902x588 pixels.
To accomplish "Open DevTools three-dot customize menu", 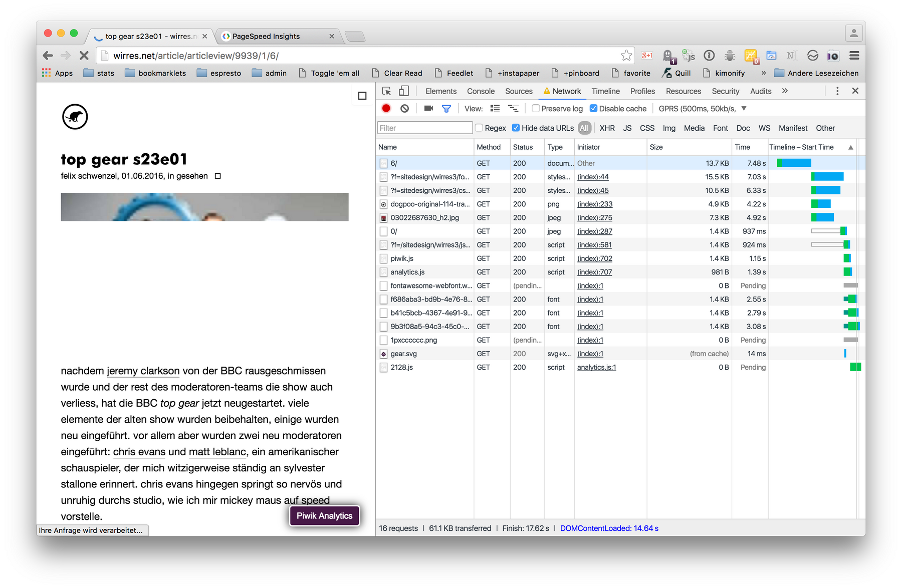I will click(x=837, y=91).
